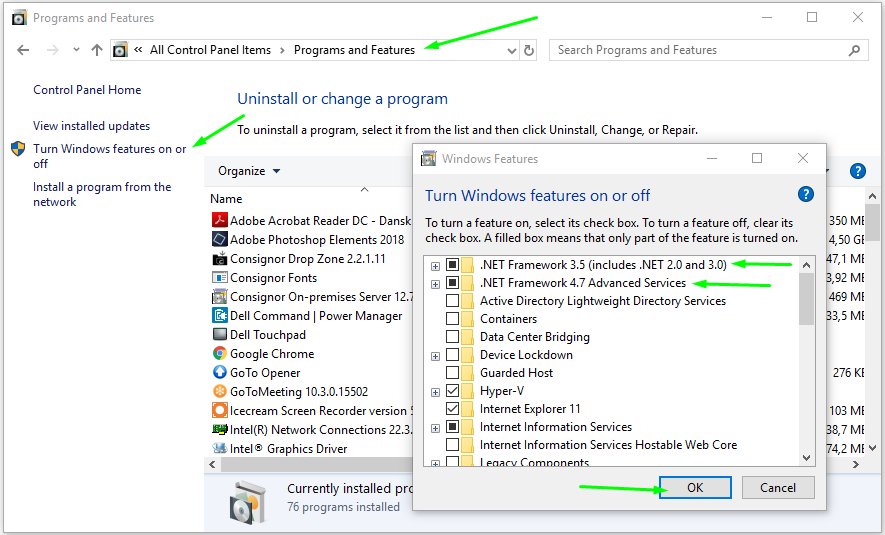Click the Up arrow navigation button
This screenshot has width=885, height=535.
97,50
